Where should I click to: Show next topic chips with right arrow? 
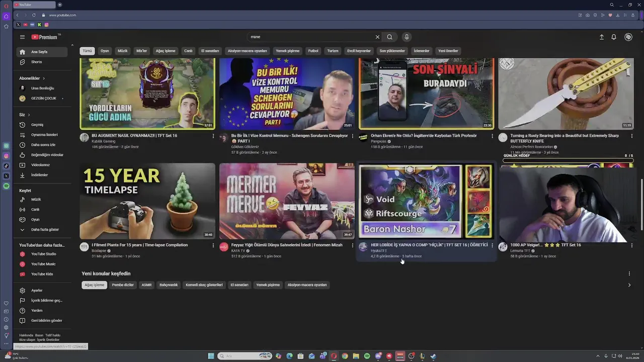(629, 285)
